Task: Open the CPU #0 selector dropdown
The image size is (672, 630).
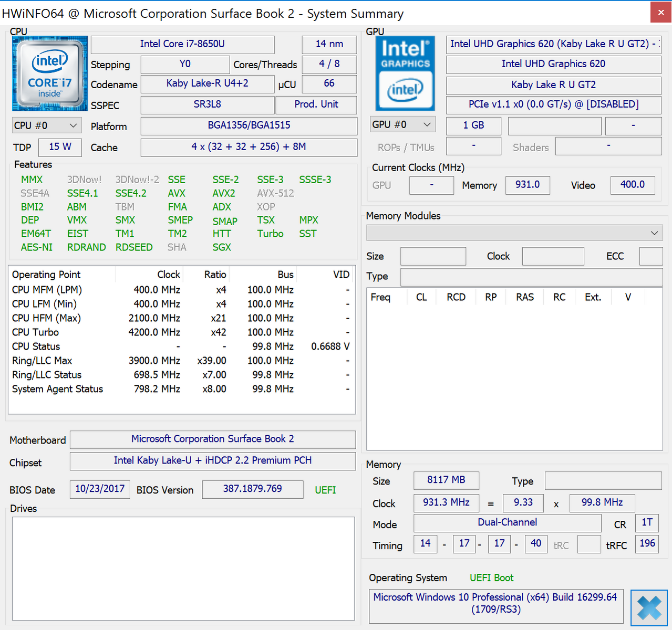Action: [46, 125]
